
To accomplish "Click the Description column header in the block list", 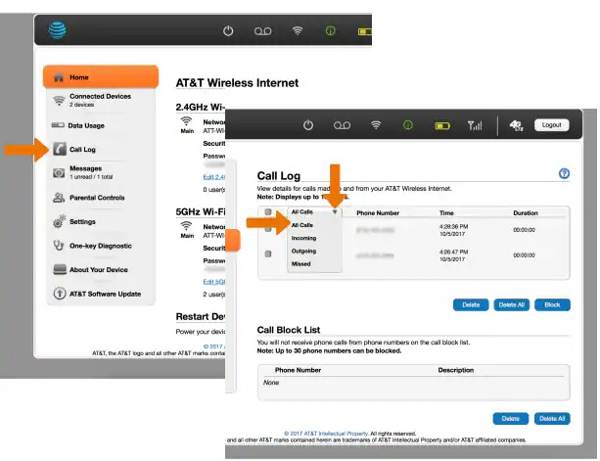I will [x=456, y=370].
